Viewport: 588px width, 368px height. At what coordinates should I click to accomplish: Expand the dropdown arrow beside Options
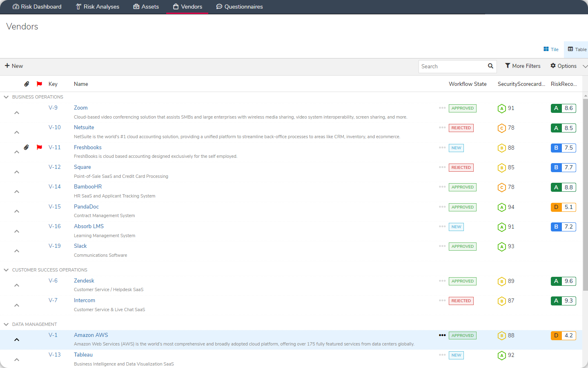585,66
